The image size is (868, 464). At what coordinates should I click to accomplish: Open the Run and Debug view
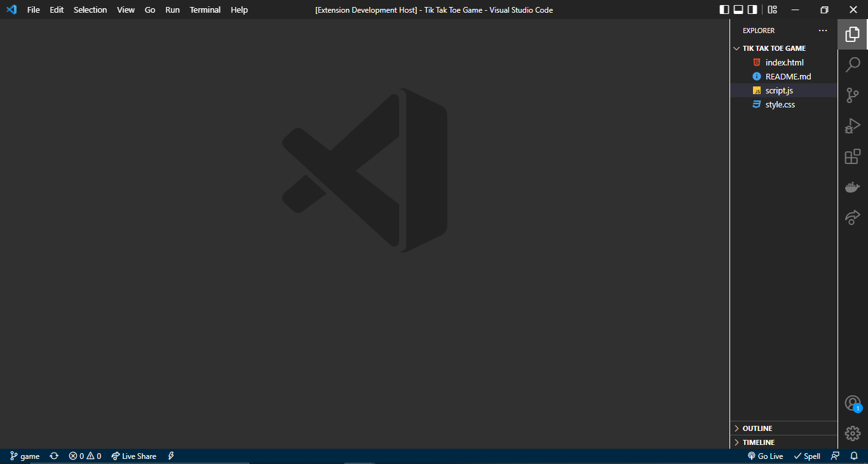(853, 126)
